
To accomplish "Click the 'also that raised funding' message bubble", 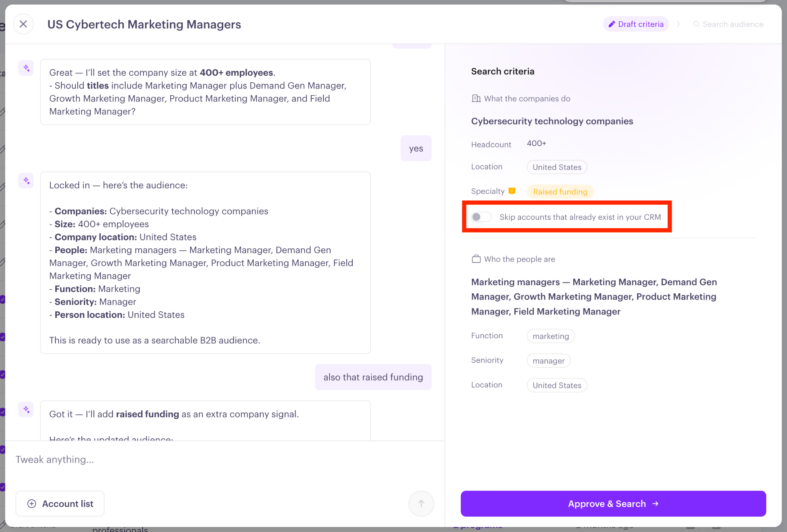I will point(373,377).
